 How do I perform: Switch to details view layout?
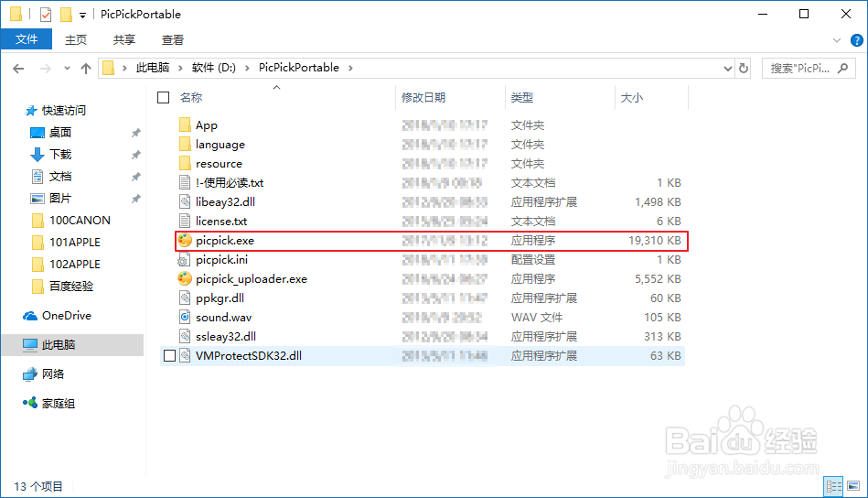[833, 486]
